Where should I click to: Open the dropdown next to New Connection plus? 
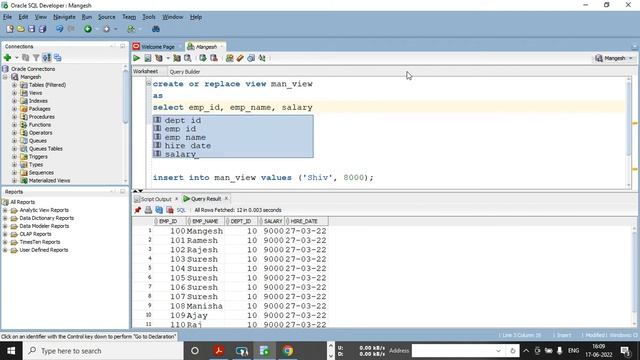(17, 58)
